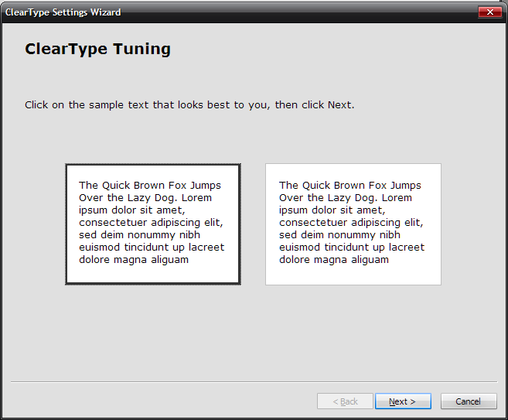Click the horizontal separator above the buttons
508x420 pixels.
click(254, 382)
